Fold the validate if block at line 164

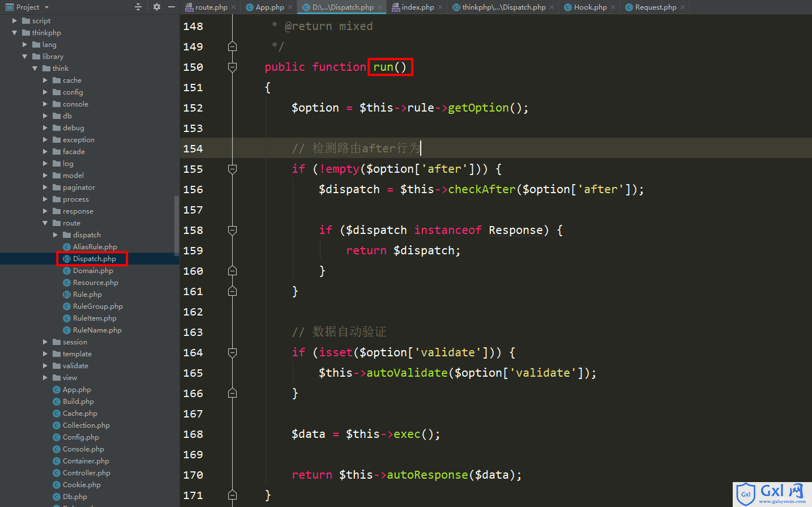point(232,352)
